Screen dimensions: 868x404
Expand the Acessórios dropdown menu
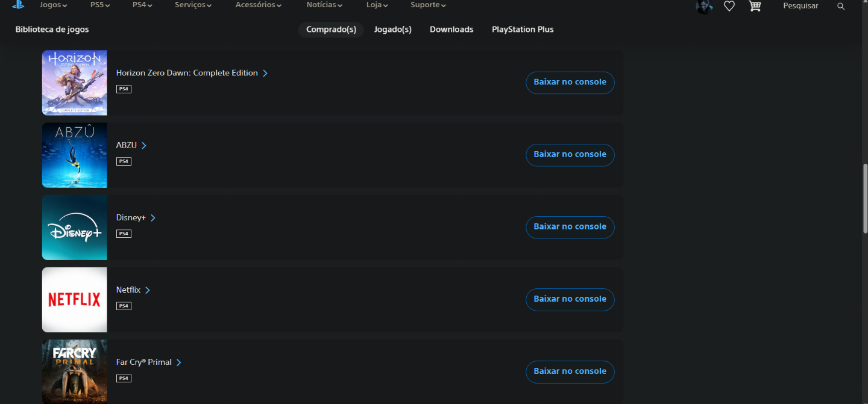(259, 5)
